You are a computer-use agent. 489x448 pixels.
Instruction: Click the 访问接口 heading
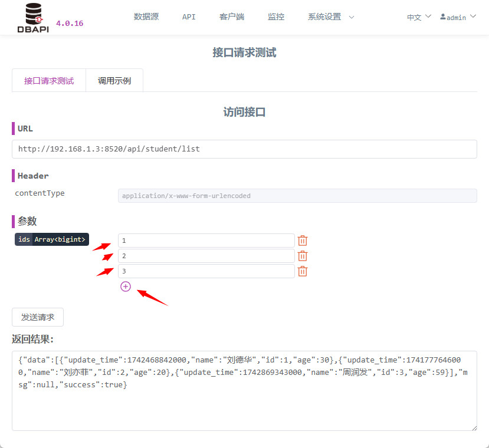tap(244, 112)
